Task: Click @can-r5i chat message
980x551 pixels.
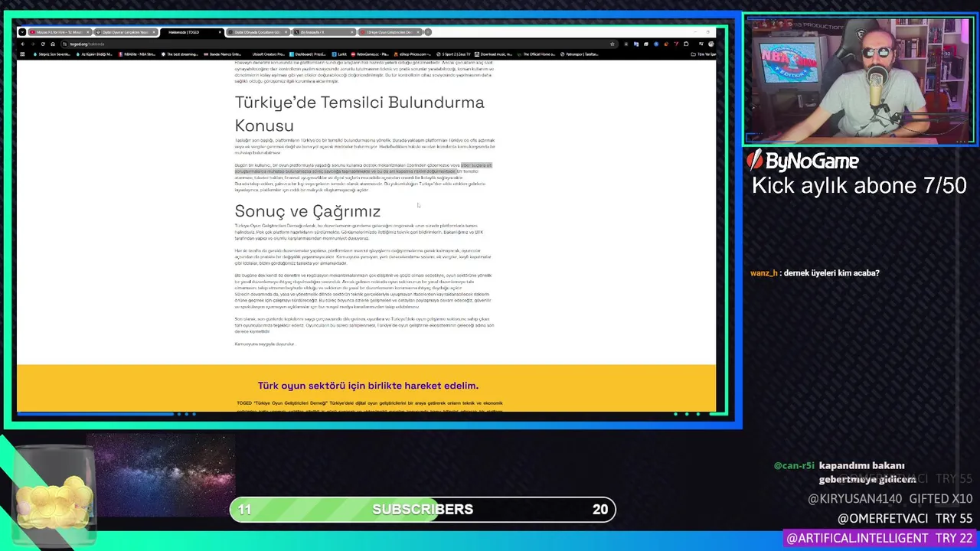Action: tap(844, 472)
